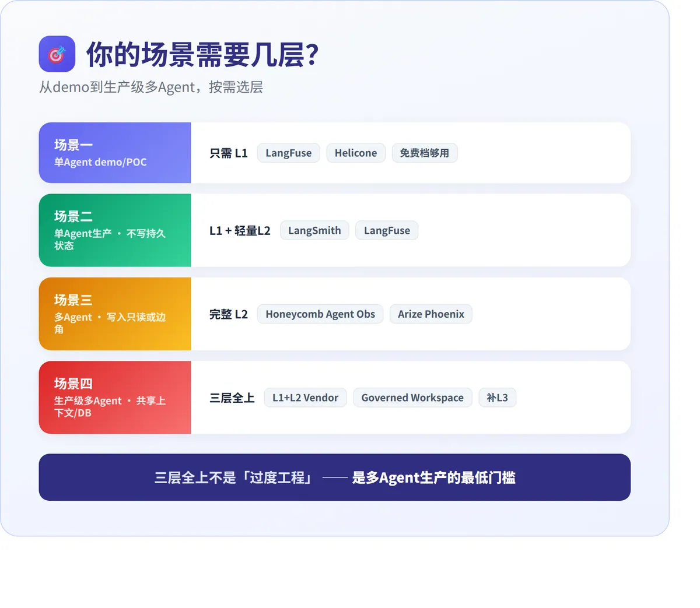
Task: Click the Honeycomb Agent Obs tag
Action: (x=320, y=314)
